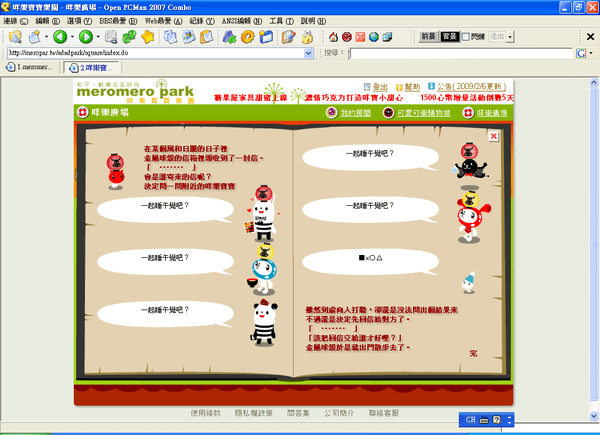Viewport: 600px width, 435px height.
Task: Click the orange-red square toolbar icon
Action: point(360,37)
